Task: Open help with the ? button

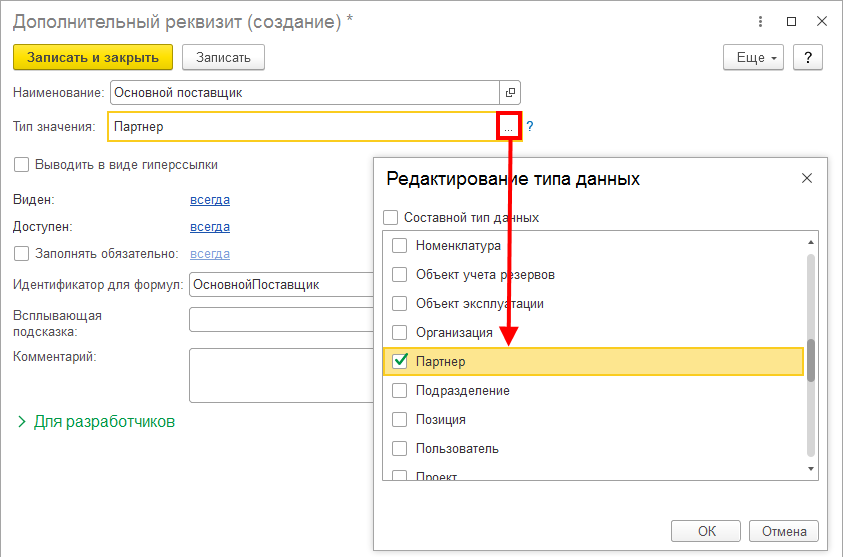Action: point(807,58)
